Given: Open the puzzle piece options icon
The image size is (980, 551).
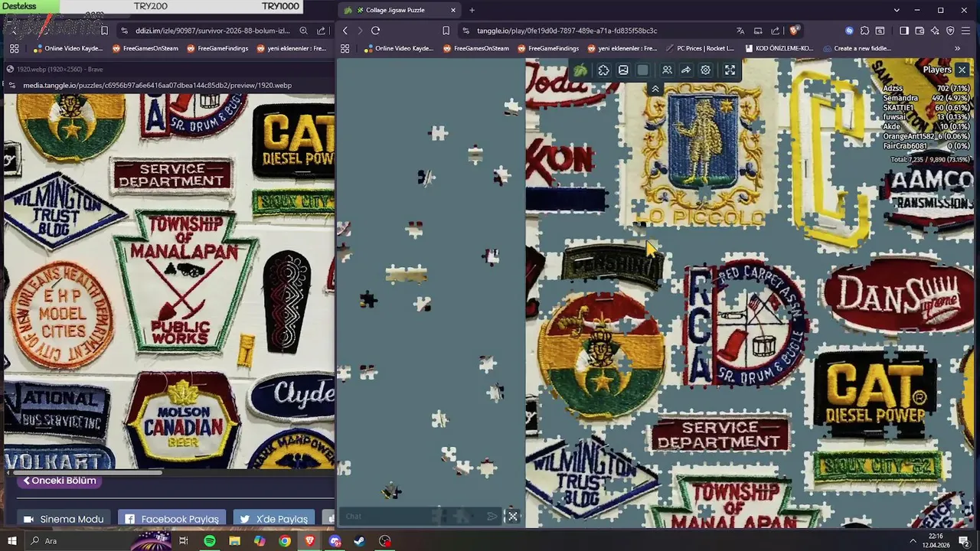Looking at the screenshot, I should tap(603, 70).
